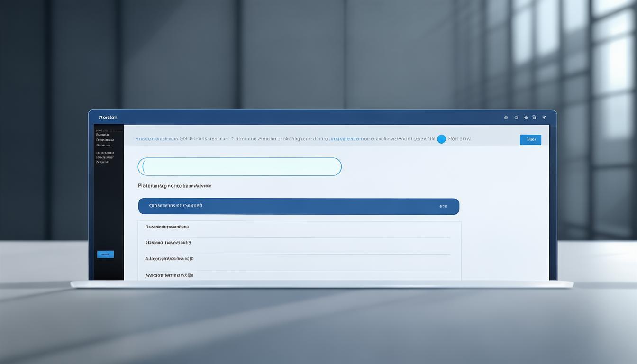Screen dimensions: 637x364
Task: Toggle the blue circle indicator in the top banner
Action: 441,139
